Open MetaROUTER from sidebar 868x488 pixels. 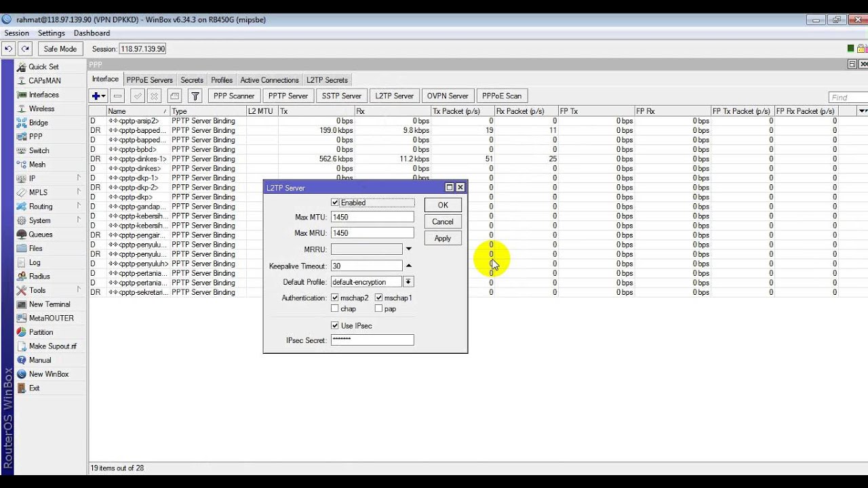click(x=51, y=318)
